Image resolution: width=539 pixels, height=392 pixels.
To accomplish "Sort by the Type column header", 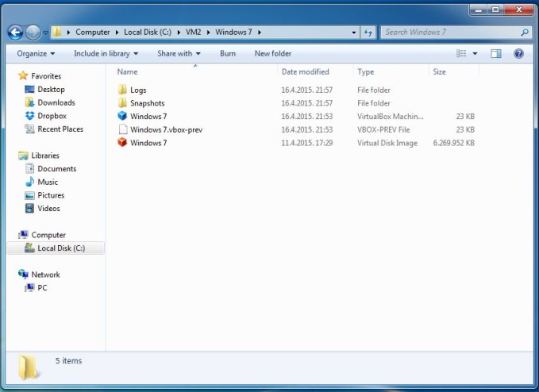I will point(391,71).
